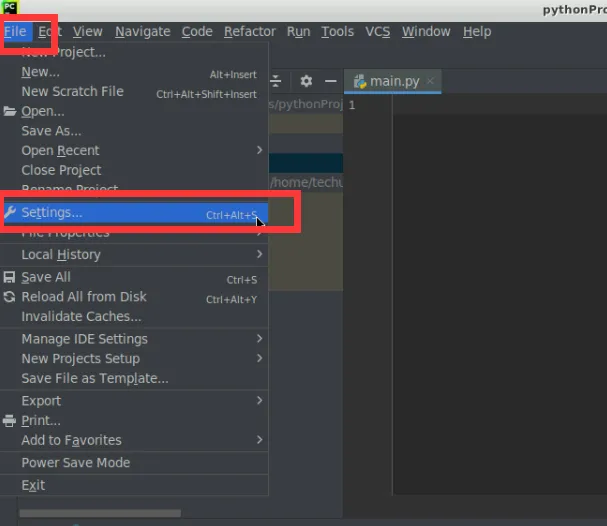Open the File menu

click(x=15, y=31)
